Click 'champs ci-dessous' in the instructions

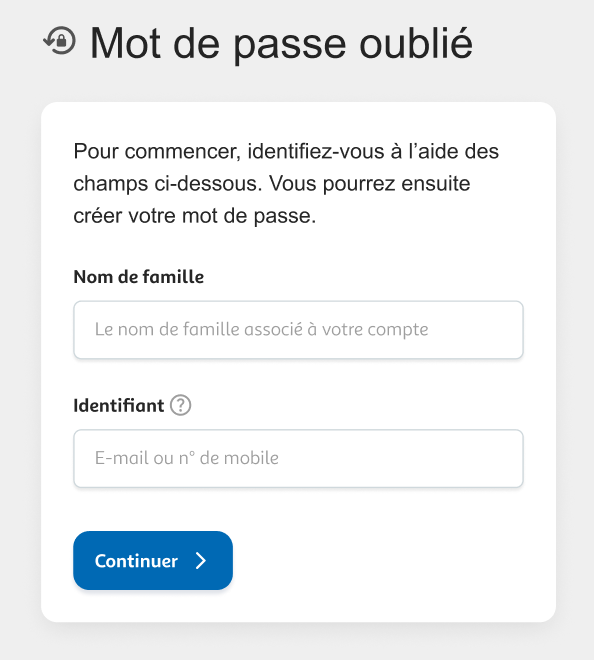click(168, 184)
